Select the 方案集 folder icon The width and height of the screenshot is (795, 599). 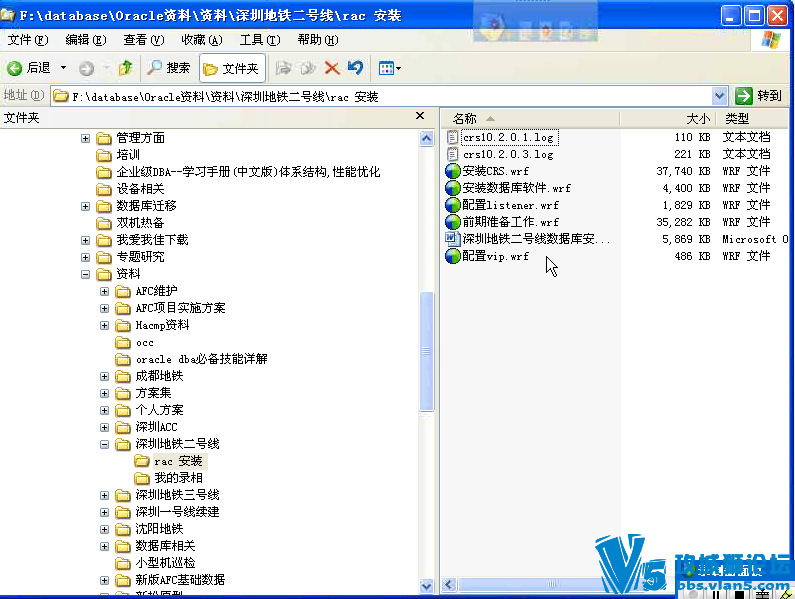tap(123, 394)
